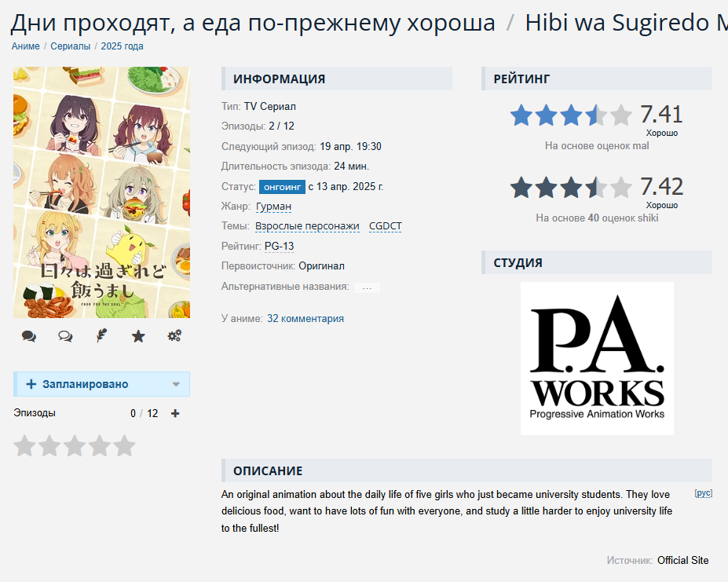Open the 32 комментария link
The image size is (728, 582).
(x=305, y=319)
